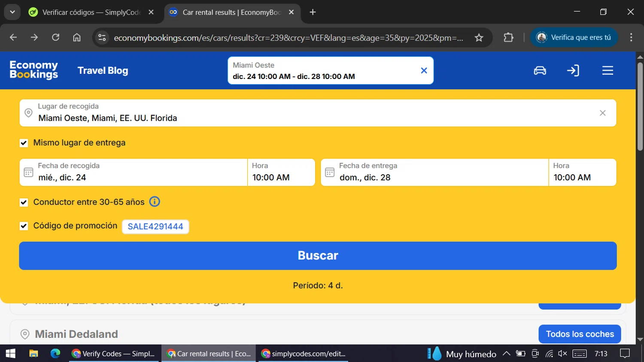This screenshot has height=362, width=644.
Task: Click the scrollbar down arrow
Action: (640, 339)
